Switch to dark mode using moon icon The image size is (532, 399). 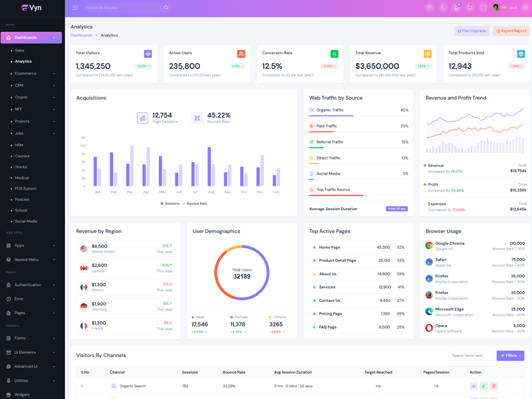tap(443, 8)
